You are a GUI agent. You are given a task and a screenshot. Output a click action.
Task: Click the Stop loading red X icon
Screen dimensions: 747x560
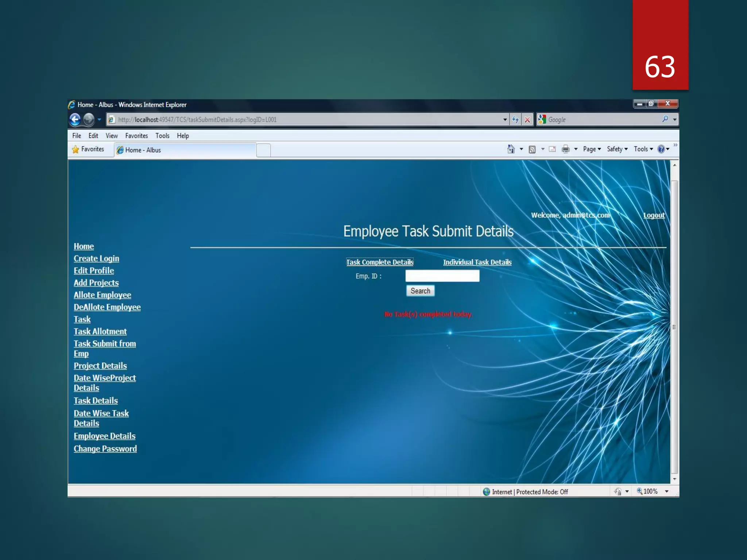(527, 119)
